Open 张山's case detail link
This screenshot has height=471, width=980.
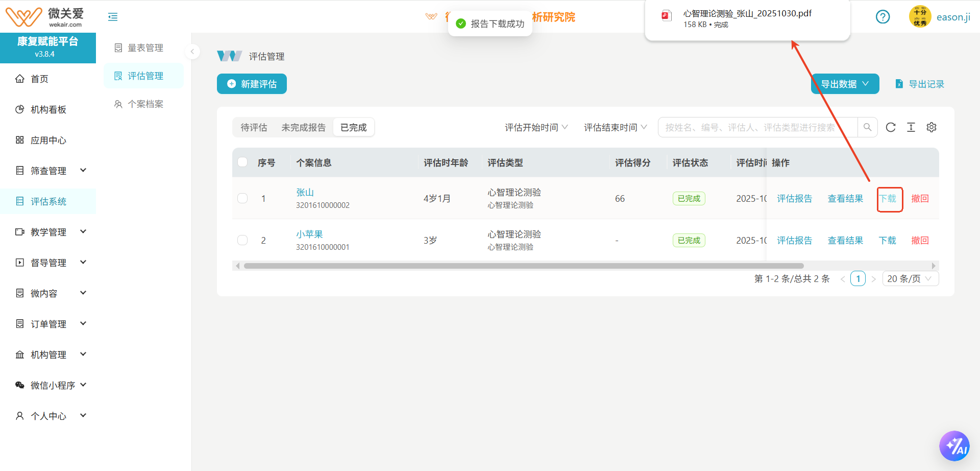(x=305, y=192)
